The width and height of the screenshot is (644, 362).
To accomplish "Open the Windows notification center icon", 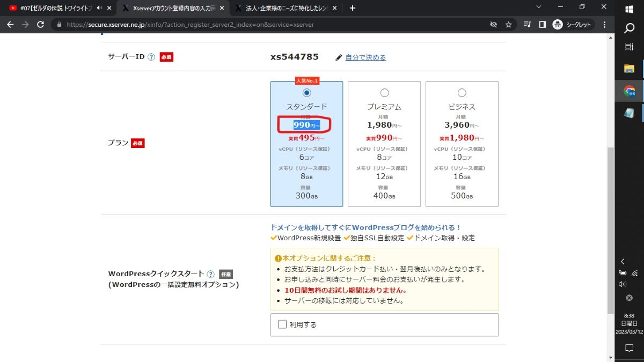I will point(630,348).
